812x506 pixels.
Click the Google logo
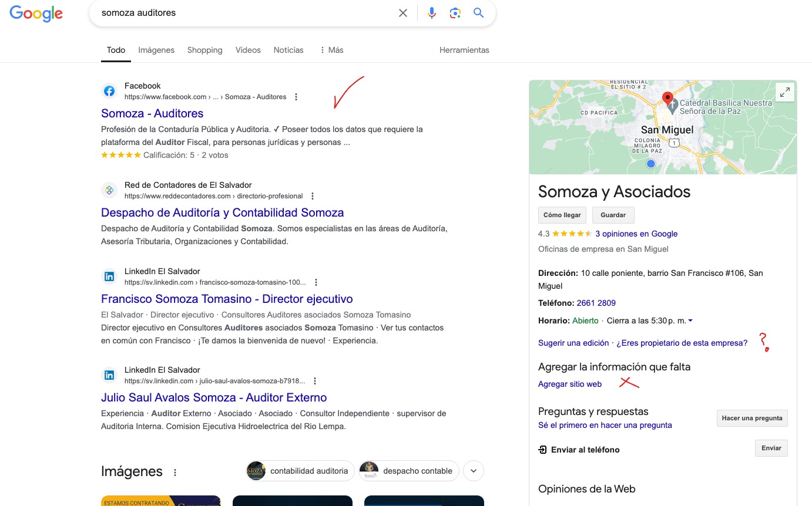click(36, 13)
